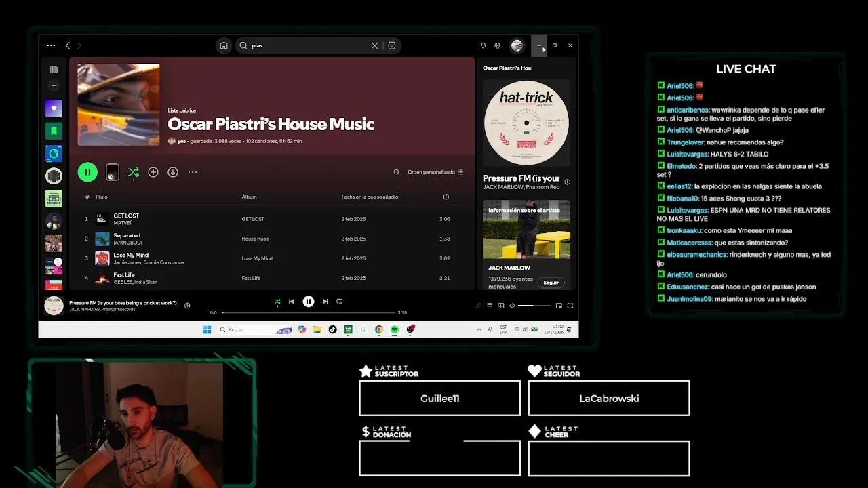
Task: Open artist Jamie Jones link
Action: (126, 262)
